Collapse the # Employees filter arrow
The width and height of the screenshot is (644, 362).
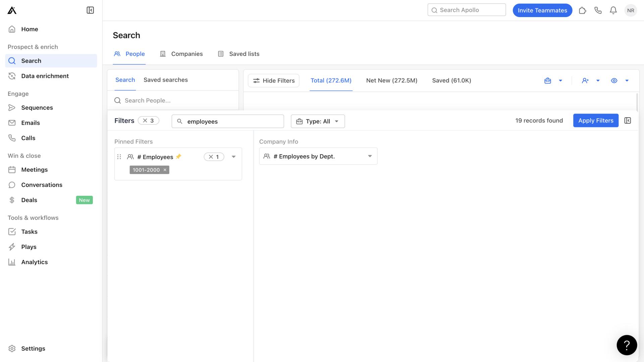[234, 157]
